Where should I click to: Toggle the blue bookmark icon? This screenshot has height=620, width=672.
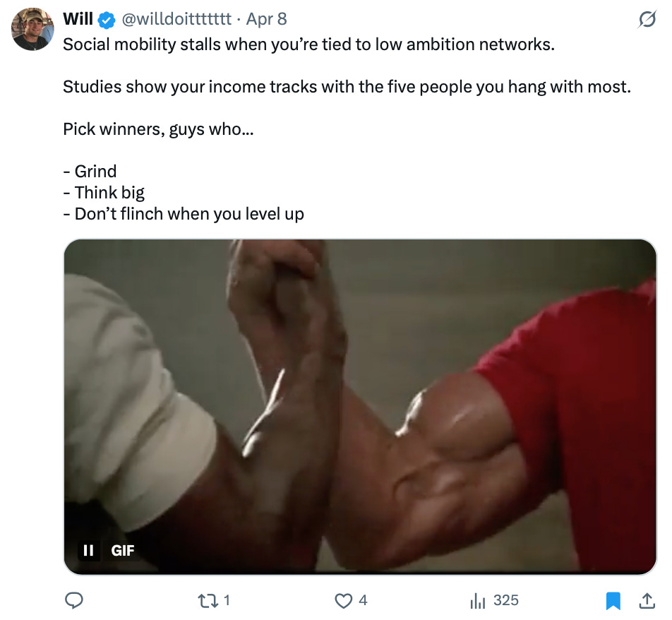613,600
